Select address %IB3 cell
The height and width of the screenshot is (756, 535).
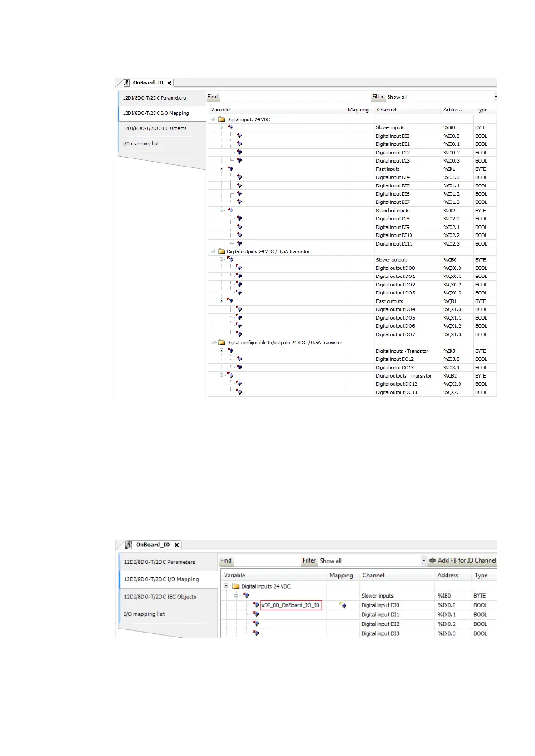[x=449, y=351]
